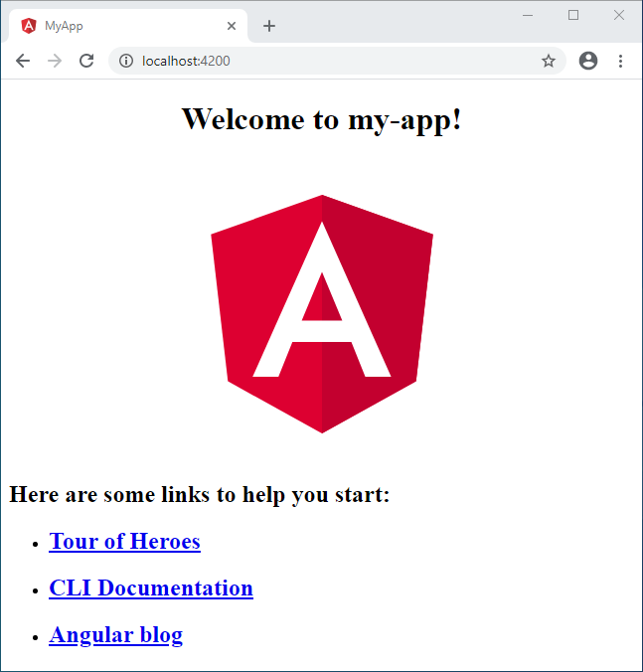Open the Chrome profile avatar

[588, 61]
